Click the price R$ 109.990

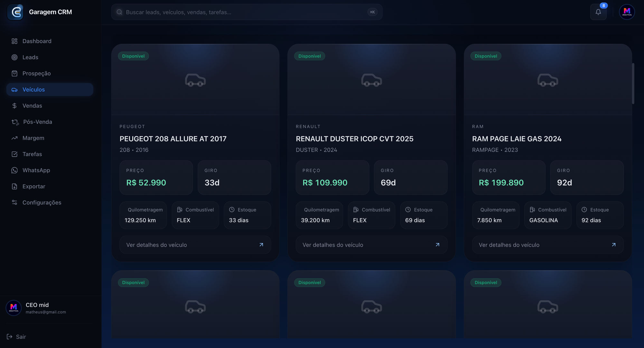coord(325,183)
